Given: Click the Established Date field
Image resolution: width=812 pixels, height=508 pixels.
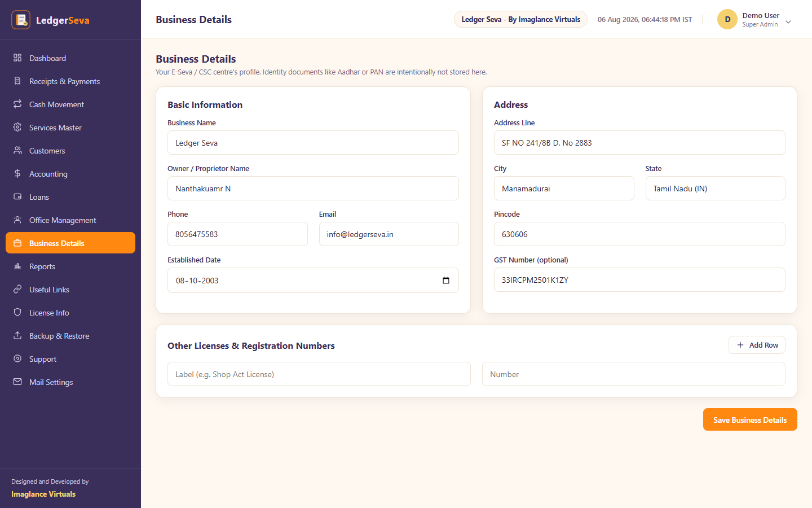Looking at the screenshot, I should [313, 281].
